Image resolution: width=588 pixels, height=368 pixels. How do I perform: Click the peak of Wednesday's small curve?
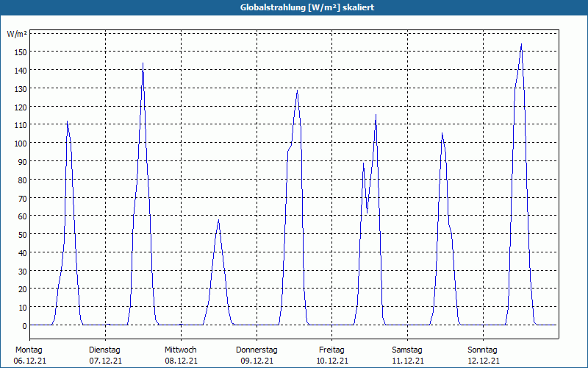click(x=218, y=220)
